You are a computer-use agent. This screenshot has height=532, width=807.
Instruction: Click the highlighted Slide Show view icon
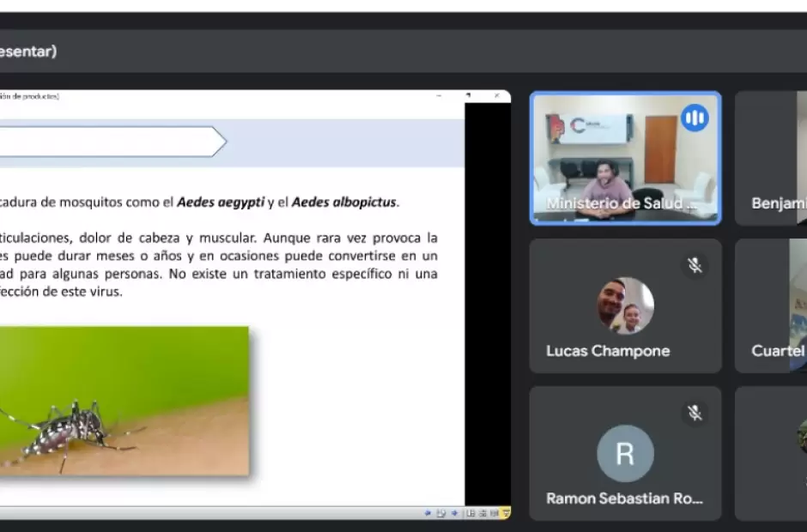point(506,513)
